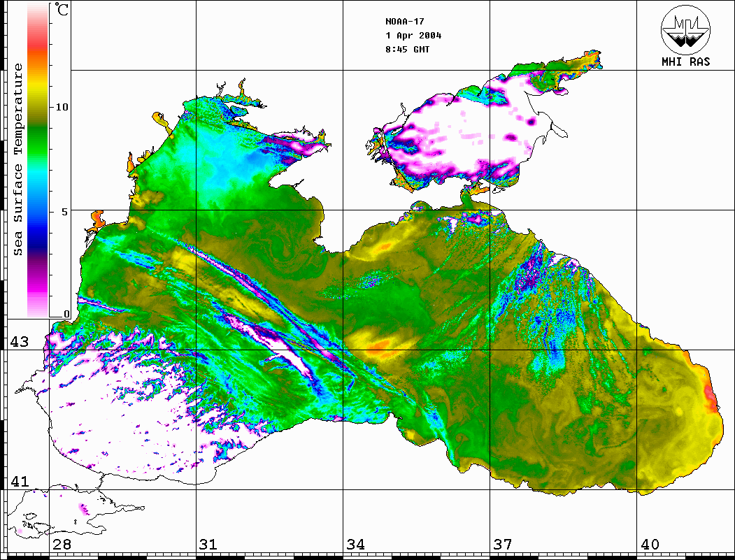This screenshot has width=735, height=560.
Task: Click the latitude label 41
Action: click(x=19, y=482)
